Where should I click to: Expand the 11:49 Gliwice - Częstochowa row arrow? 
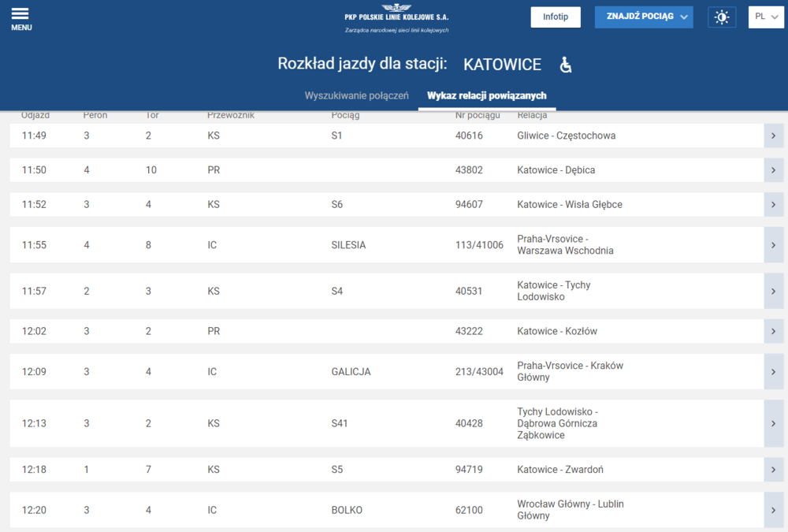tap(774, 136)
